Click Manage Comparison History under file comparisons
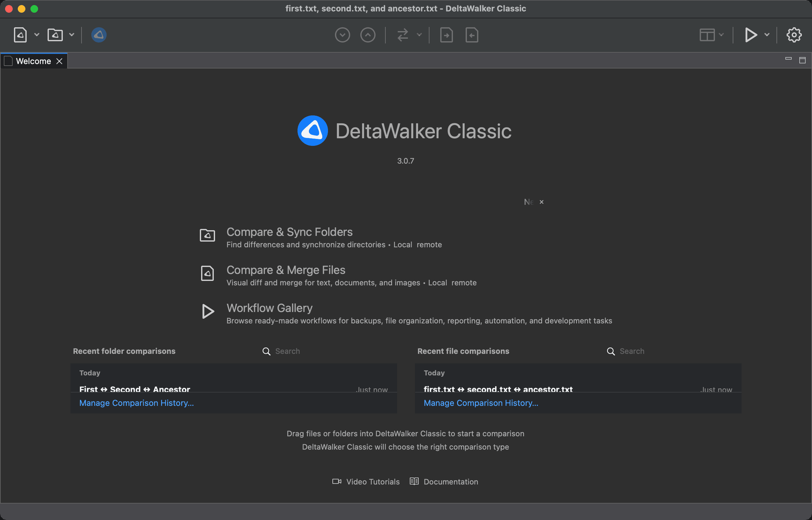The height and width of the screenshot is (520, 812). 481,403
